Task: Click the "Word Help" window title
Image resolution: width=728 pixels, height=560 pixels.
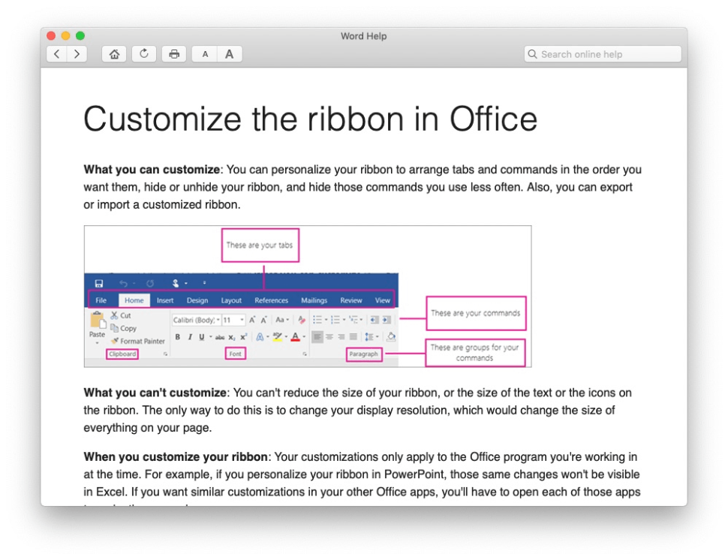Action: (x=363, y=36)
